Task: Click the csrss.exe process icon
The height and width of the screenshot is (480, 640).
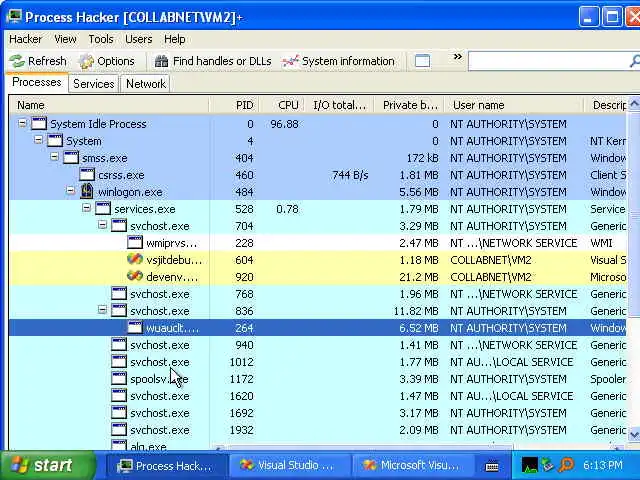Action: (x=87, y=175)
